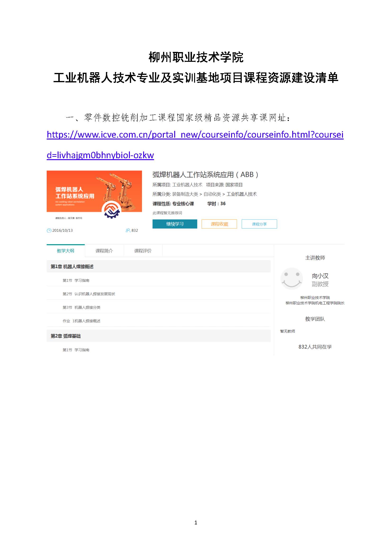Click the clock icon beside 2016/10/13
The image size is (392, 554).
pos(49,230)
